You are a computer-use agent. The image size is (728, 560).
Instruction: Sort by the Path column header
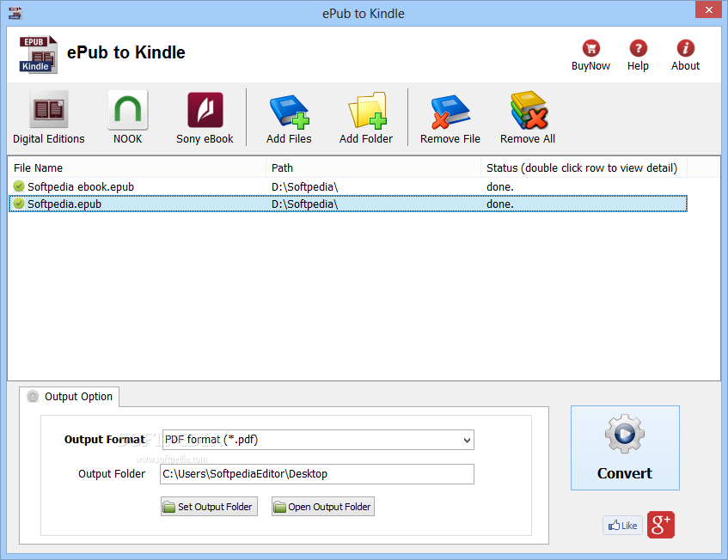[x=374, y=168]
